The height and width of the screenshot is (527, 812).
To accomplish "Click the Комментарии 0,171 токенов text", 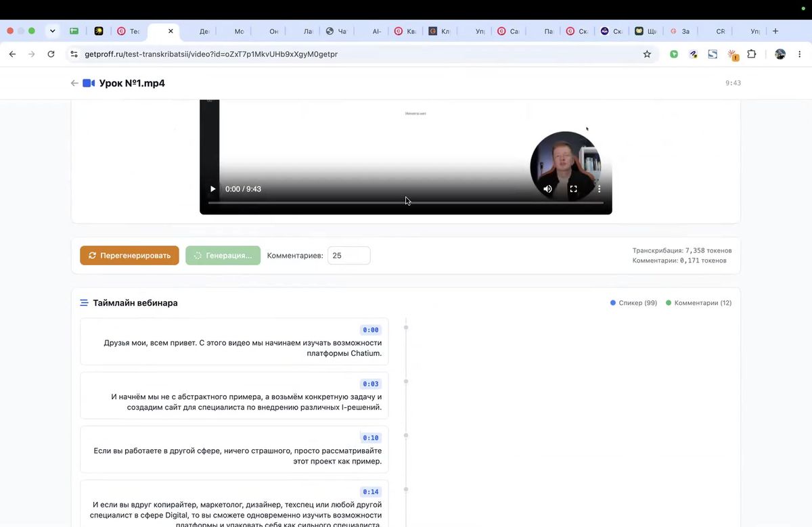I will (679, 260).
